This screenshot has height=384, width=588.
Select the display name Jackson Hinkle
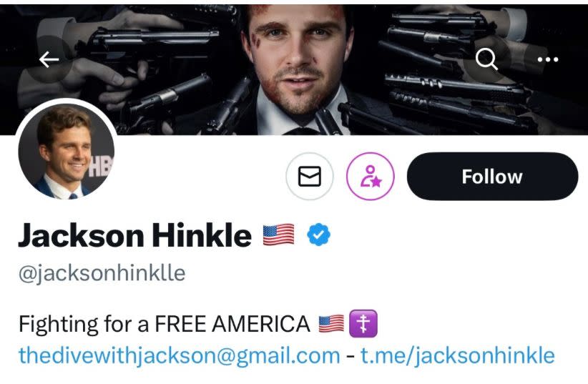point(135,235)
